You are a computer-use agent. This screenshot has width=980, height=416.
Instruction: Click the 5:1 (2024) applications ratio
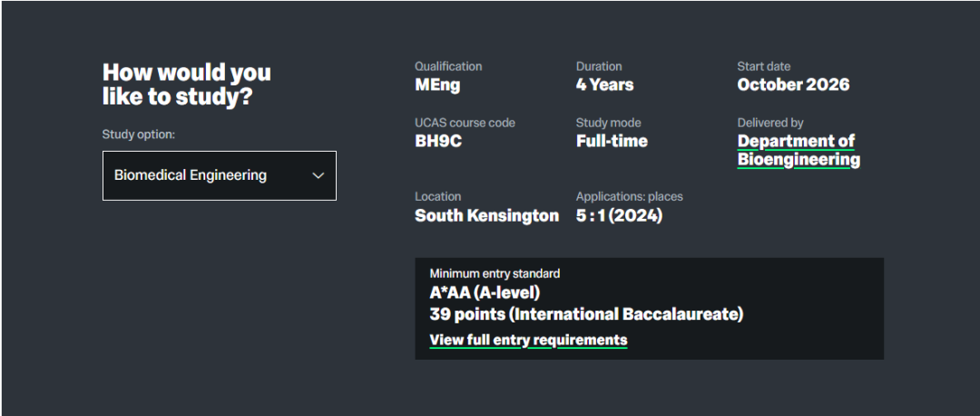coord(619,216)
